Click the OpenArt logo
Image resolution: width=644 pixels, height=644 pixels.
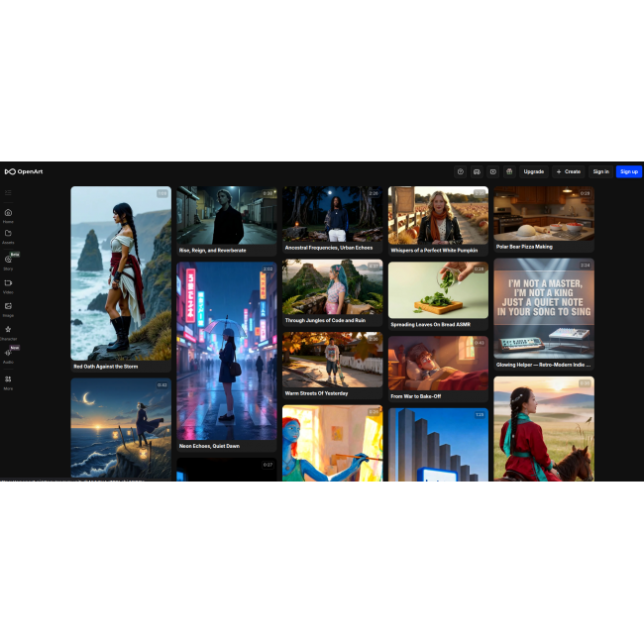pos(24,171)
